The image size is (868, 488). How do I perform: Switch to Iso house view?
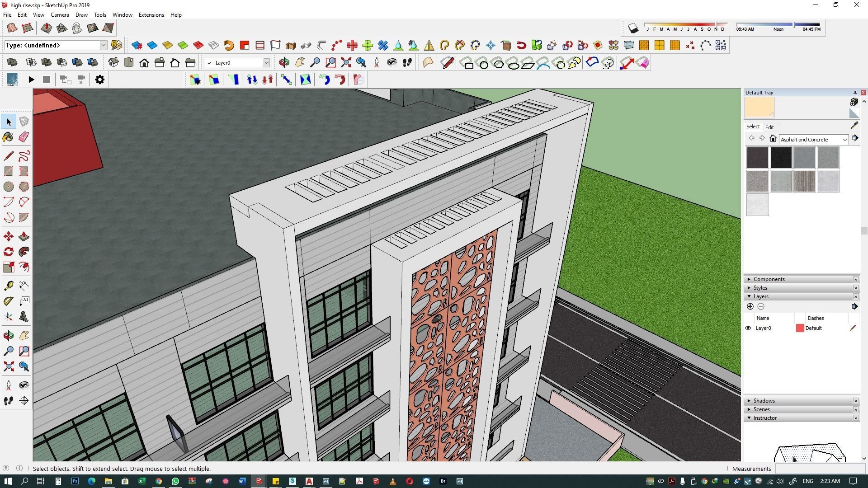pyautogui.click(x=113, y=63)
